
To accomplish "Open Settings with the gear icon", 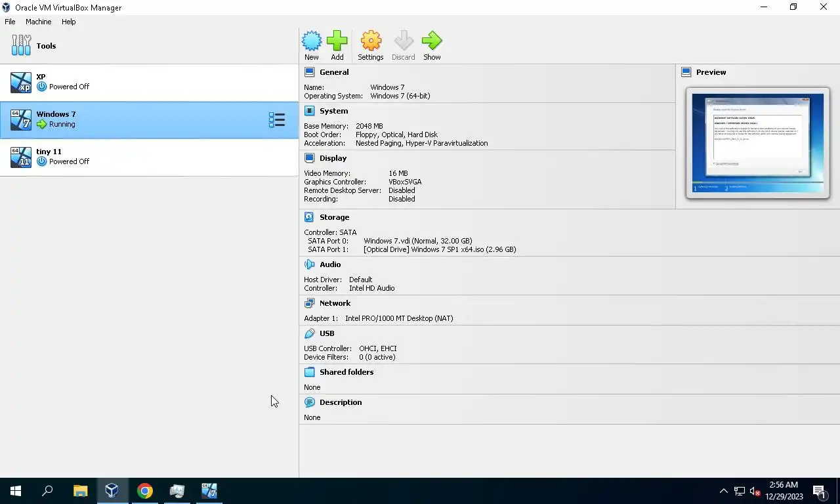I will [371, 41].
